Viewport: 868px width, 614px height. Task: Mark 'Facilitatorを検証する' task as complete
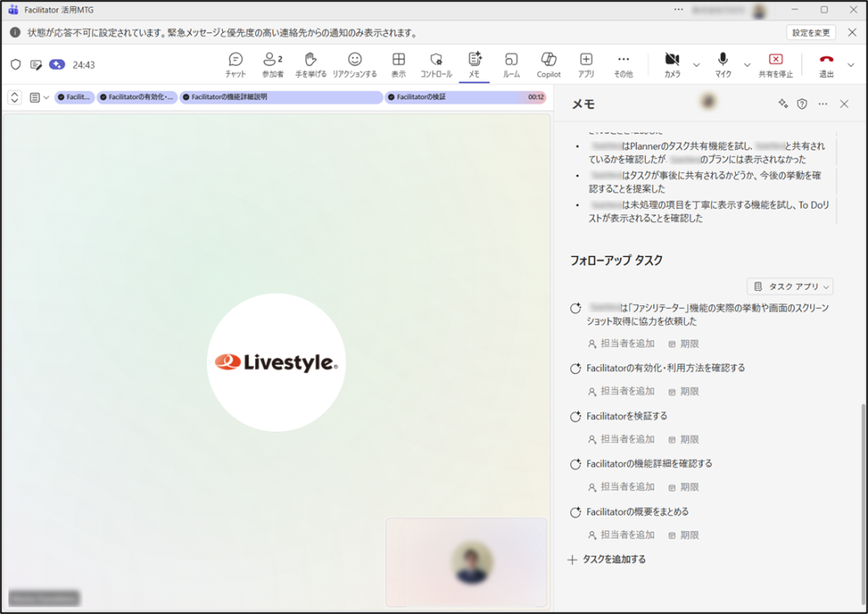pos(576,416)
